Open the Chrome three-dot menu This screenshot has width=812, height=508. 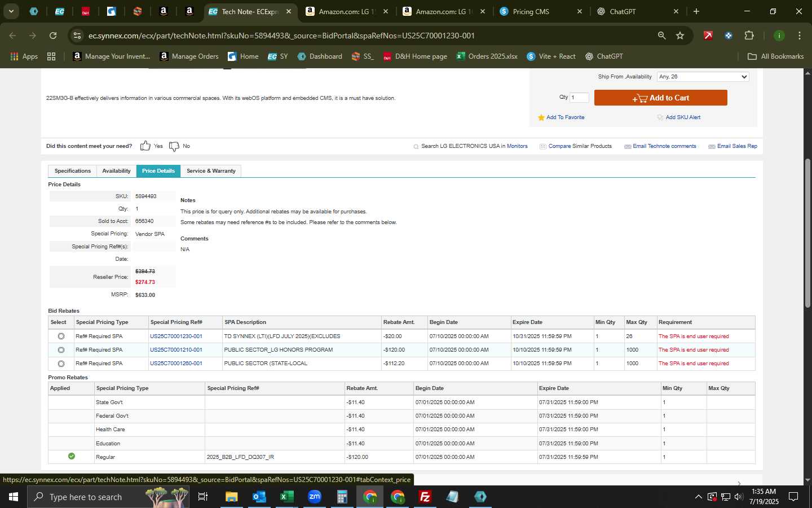coord(800,36)
